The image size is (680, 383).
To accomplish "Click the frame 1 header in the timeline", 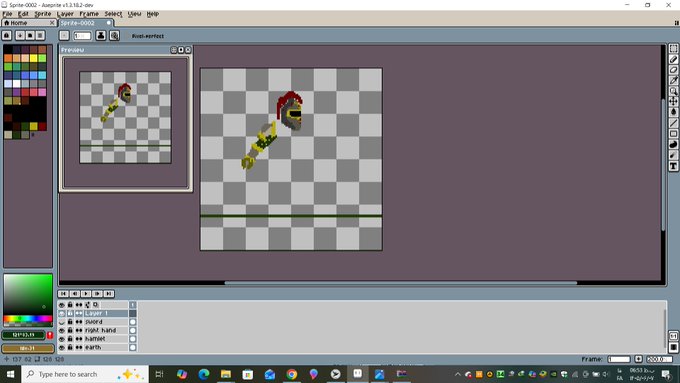I will pos(133,305).
